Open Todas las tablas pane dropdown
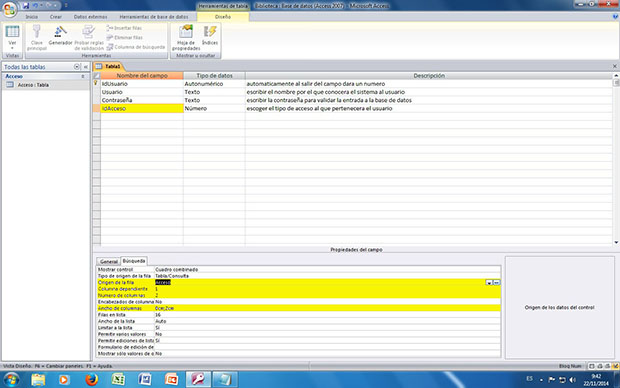The image size is (620, 388). (77, 67)
